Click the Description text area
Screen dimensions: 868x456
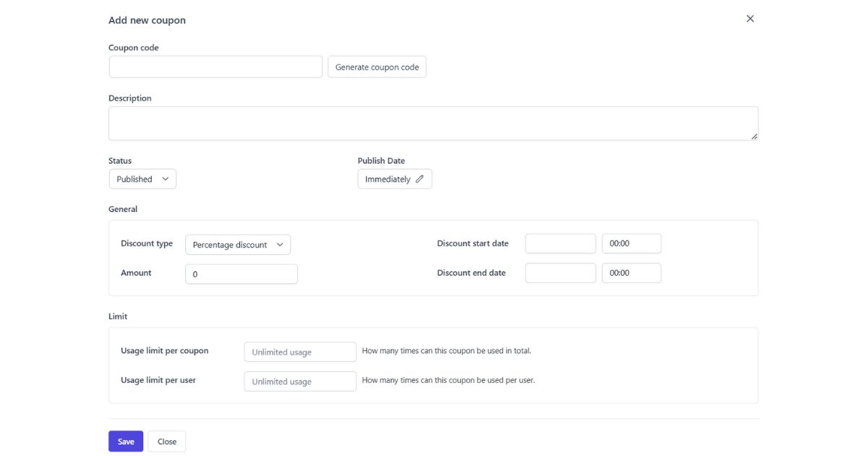click(x=433, y=122)
